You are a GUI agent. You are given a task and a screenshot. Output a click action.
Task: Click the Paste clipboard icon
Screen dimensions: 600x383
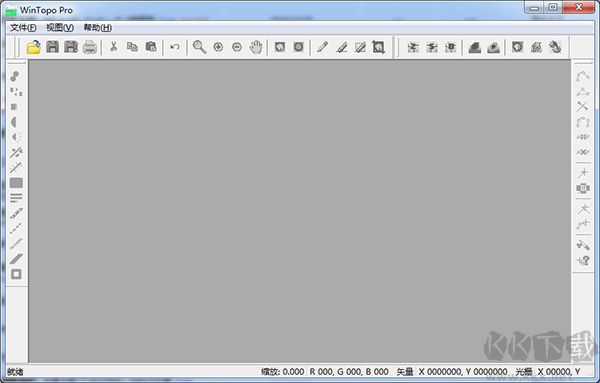151,47
